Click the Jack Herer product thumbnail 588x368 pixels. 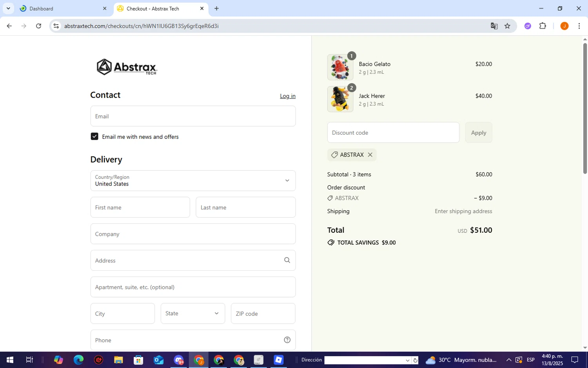pos(340,99)
